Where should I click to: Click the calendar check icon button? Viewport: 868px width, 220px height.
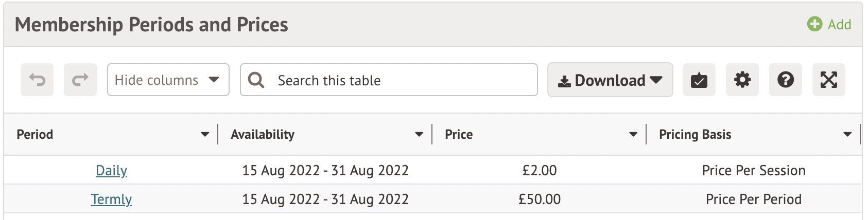699,80
